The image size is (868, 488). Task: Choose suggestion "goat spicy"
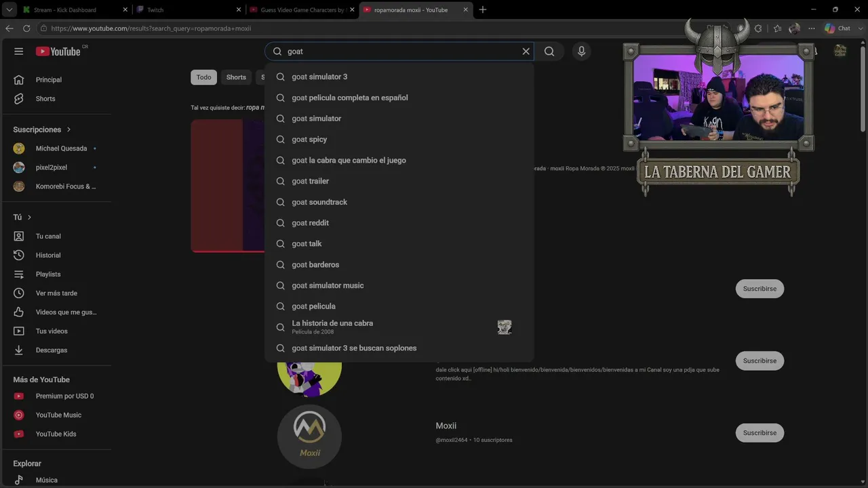tap(399, 140)
